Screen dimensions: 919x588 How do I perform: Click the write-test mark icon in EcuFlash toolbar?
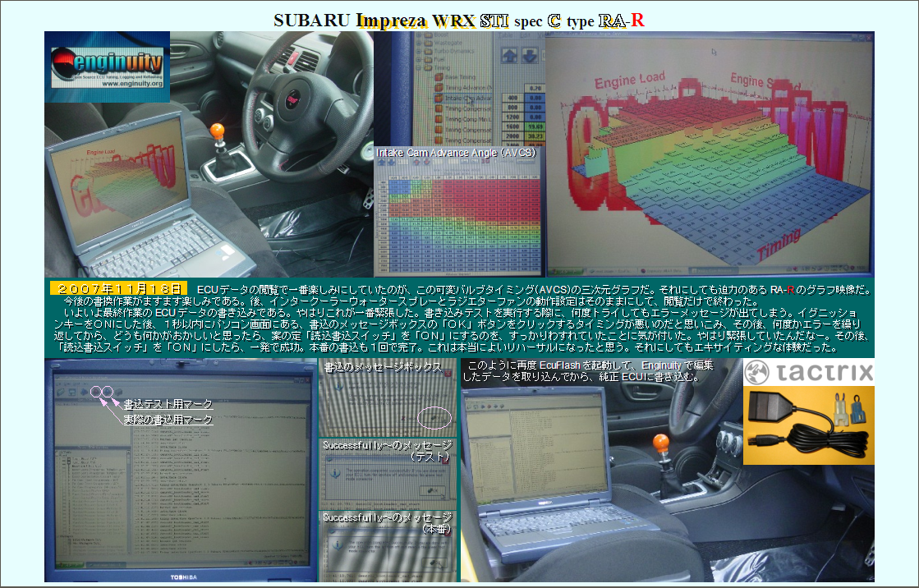pyautogui.click(x=96, y=392)
